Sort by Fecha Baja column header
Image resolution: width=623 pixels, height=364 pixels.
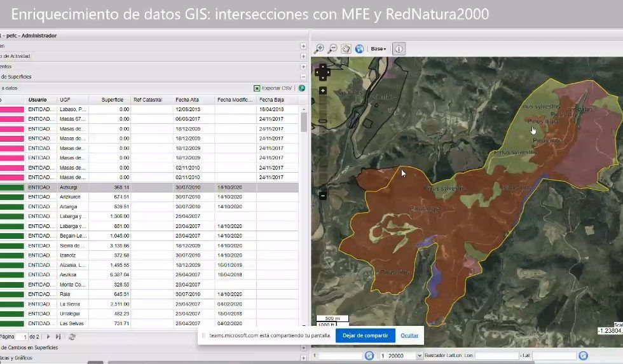(x=277, y=100)
